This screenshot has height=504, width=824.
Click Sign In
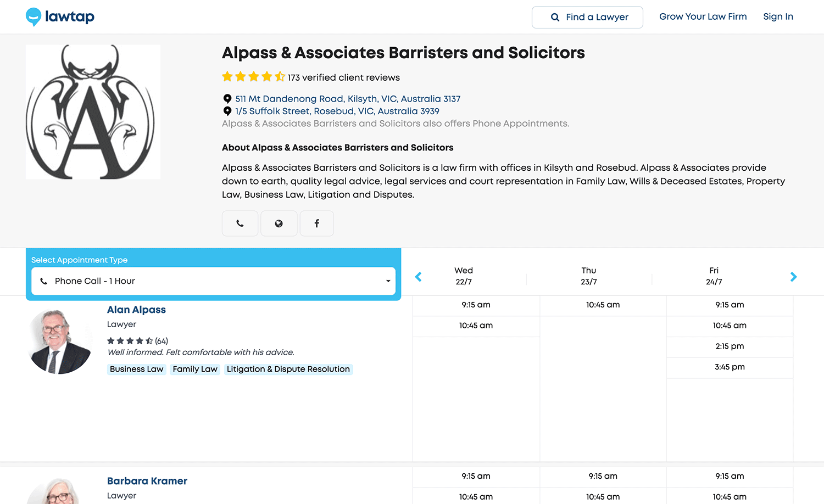[x=778, y=16]
